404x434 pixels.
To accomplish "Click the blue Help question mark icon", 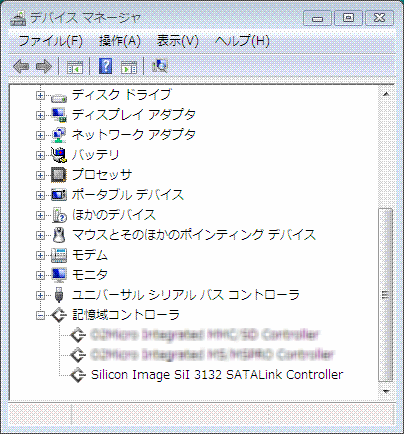I will pos(105,66).
